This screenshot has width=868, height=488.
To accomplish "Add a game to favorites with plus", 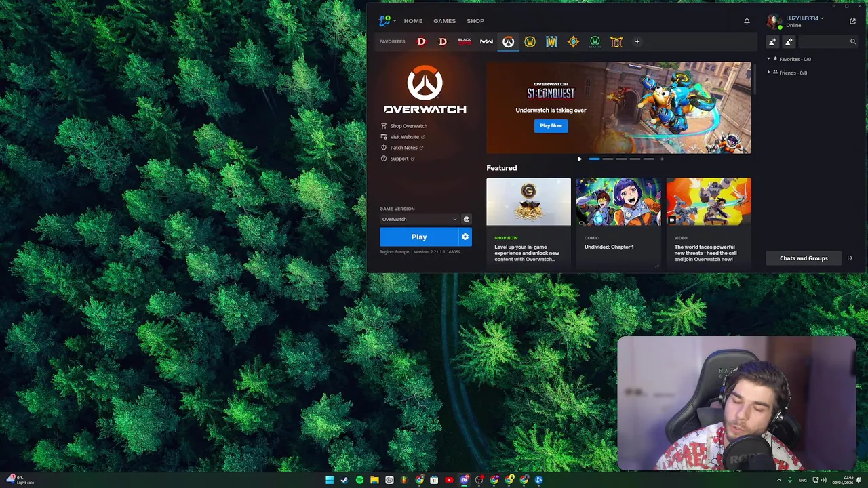I will [637, 41].
